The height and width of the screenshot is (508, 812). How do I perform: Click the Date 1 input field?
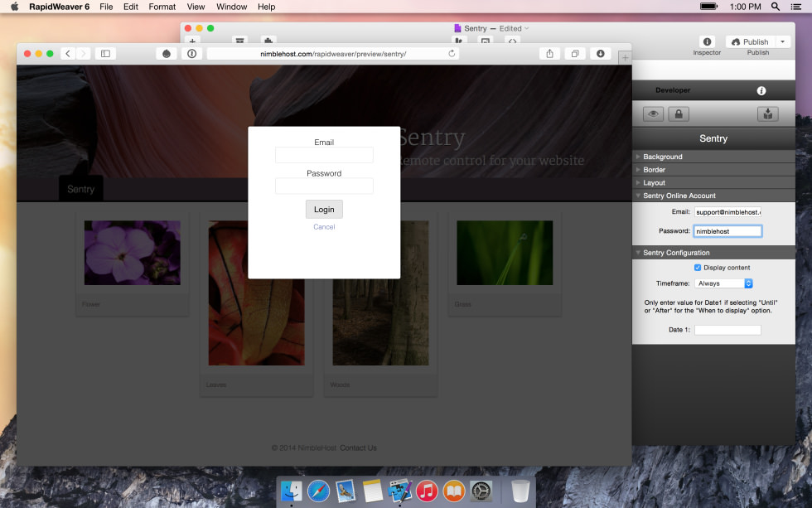click(x=727, y=330)
